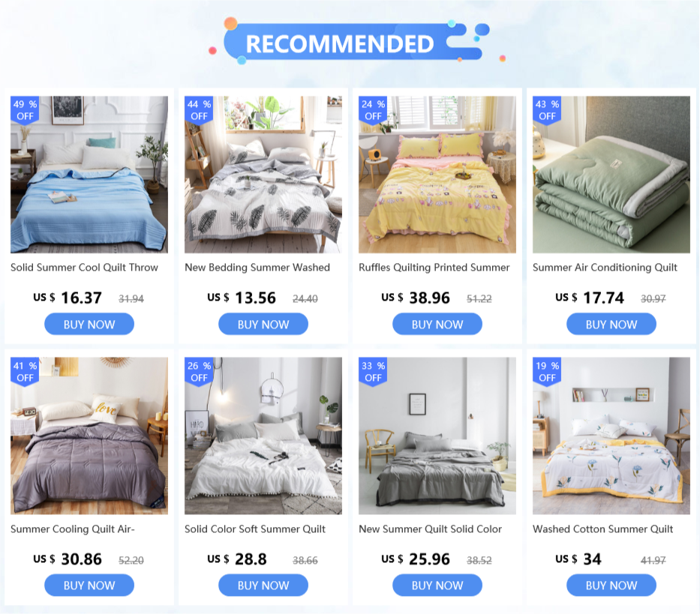
Task: Click the 26% OFF discount badge
Action: pos(199,372)
